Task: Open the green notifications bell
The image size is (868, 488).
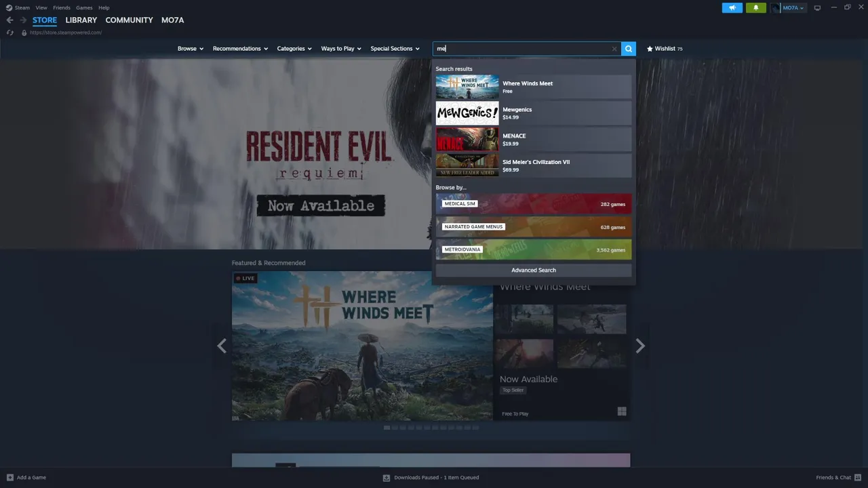Action: pos(756,8)
